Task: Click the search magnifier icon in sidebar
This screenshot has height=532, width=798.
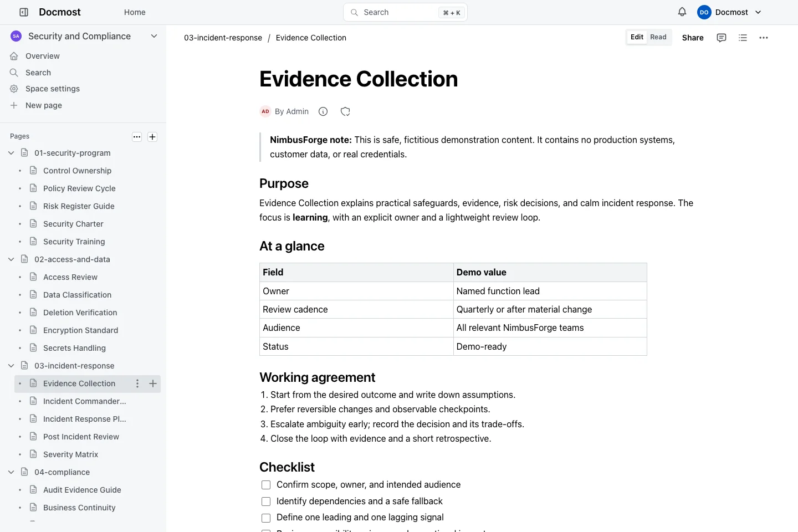Action: 14,73
